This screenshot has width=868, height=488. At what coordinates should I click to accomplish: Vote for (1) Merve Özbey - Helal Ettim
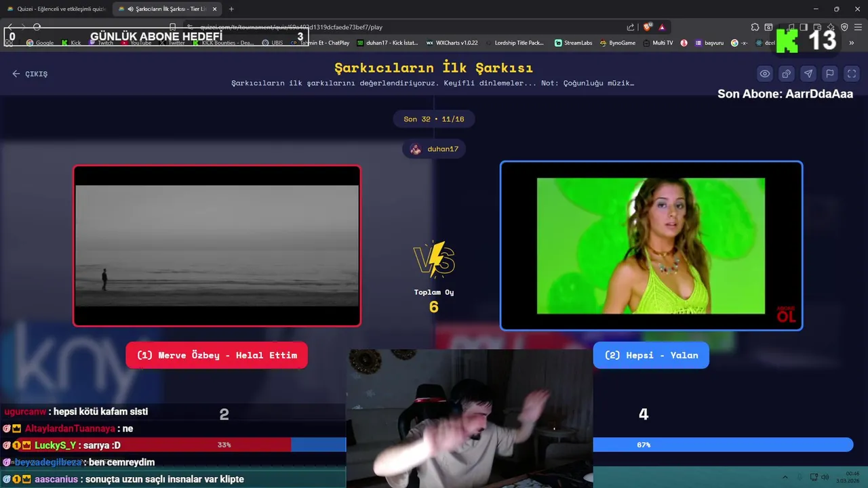click(x=216, y=355)
